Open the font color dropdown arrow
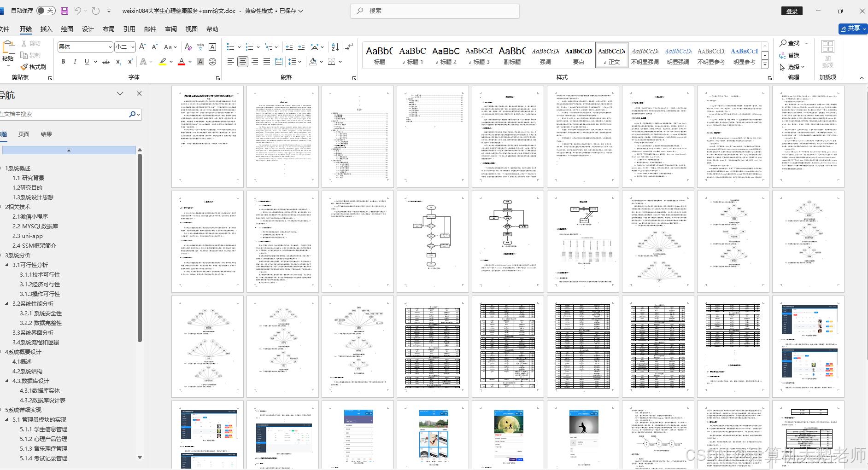 click(190, 62)
